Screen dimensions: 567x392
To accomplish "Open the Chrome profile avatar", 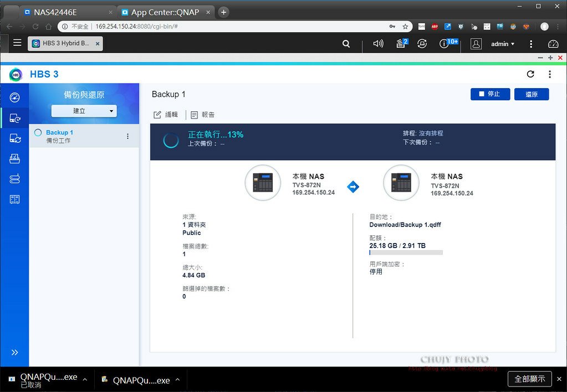I will [544, 27].
